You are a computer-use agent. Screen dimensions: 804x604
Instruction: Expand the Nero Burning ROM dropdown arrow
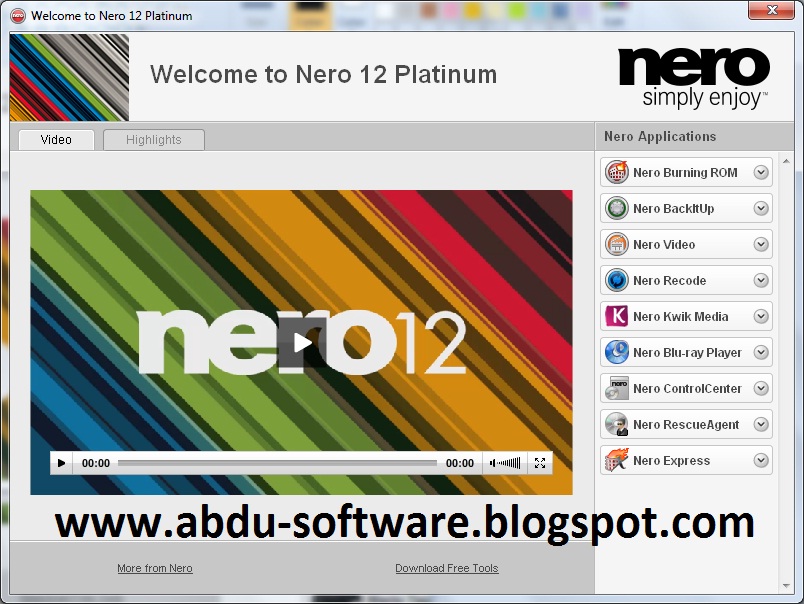tap(761, 172)
